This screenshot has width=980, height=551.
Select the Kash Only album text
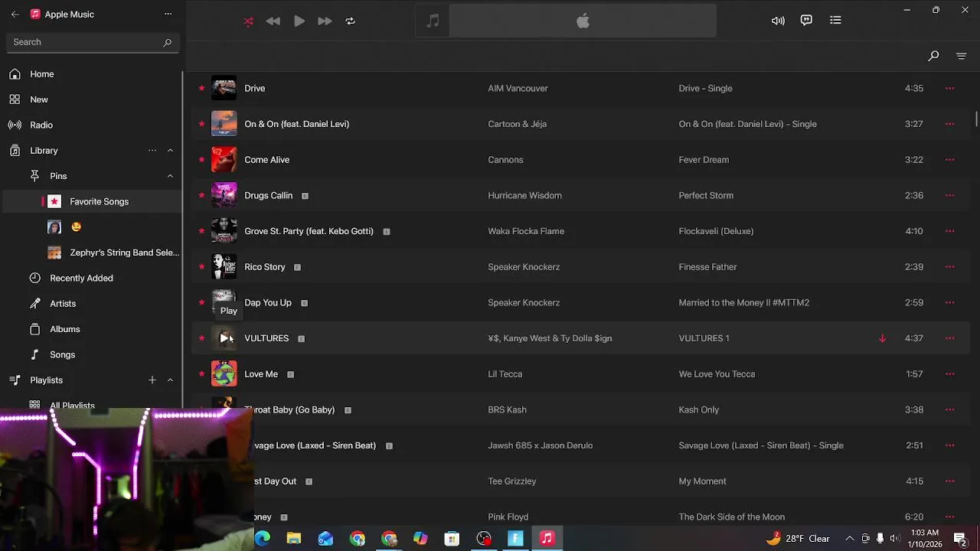tap(698, 409)
